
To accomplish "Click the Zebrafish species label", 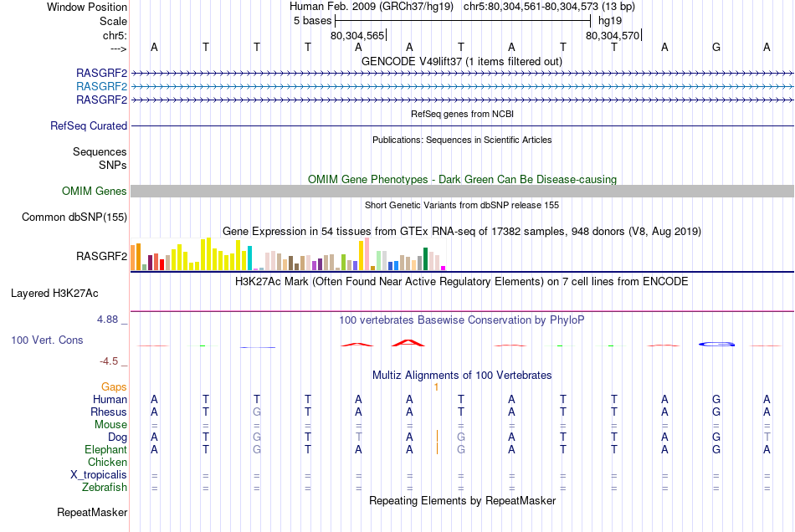I will click(x=105, y=488).
